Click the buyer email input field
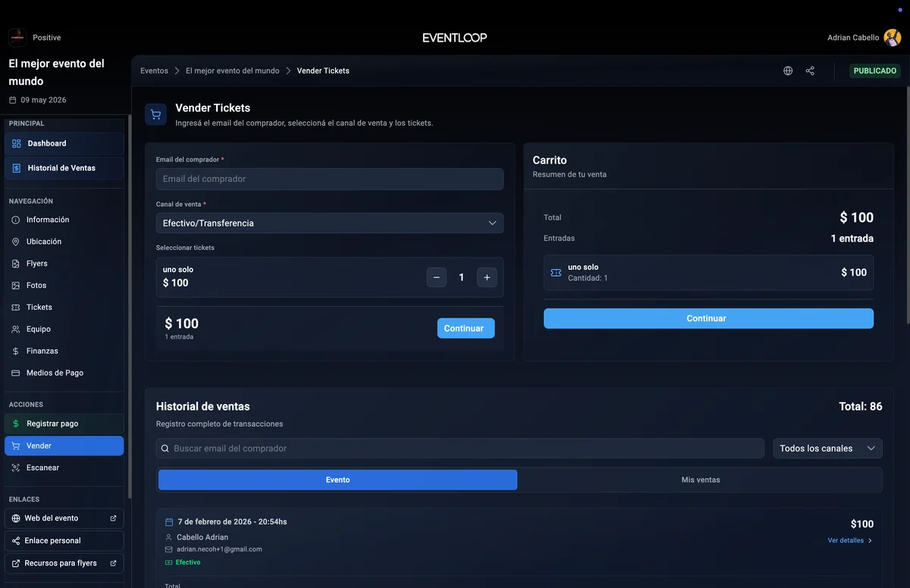Image resolution: width=910 pixels, height=588 pixels. pos(329,179)
